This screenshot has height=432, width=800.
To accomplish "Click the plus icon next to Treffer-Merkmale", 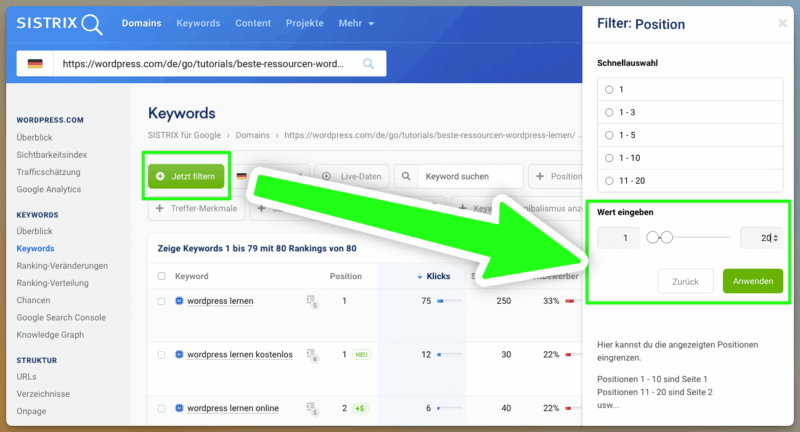I will pyautogui.click(x=160, y=210).
